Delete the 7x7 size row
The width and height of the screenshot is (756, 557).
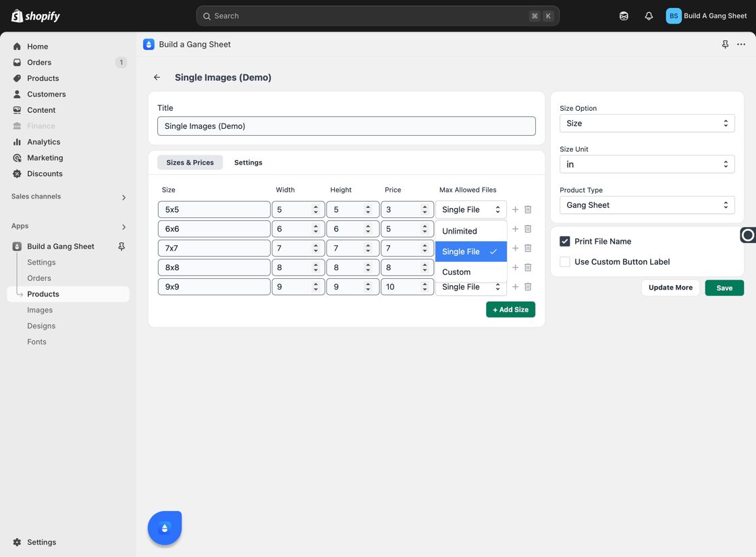click(528, 248)
